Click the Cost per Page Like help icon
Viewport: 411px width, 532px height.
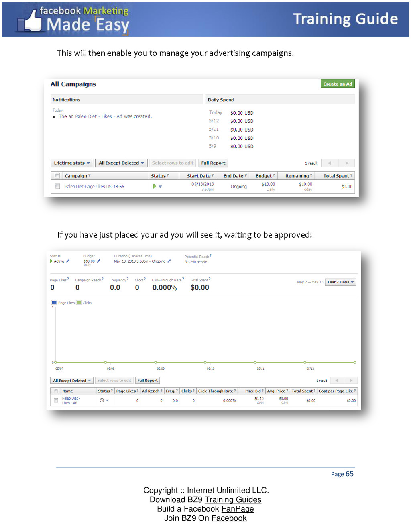355,391
